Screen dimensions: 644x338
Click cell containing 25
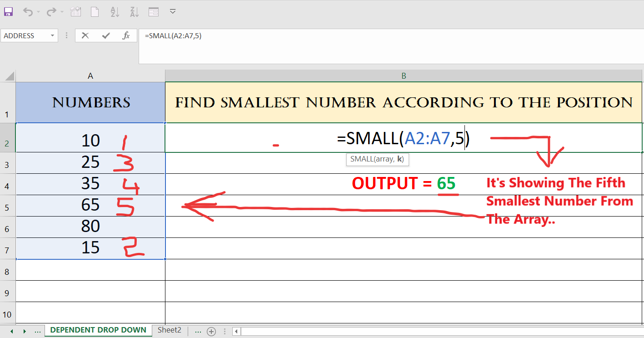click(90, 163)
